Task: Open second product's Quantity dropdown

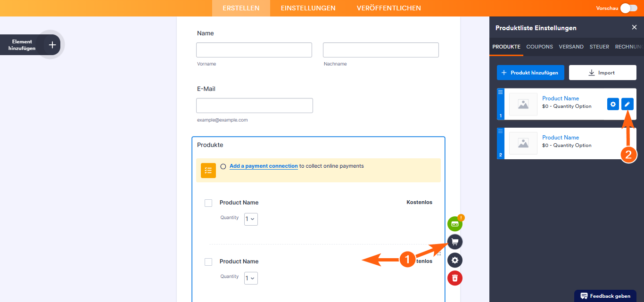Action: tap(251, 278)
